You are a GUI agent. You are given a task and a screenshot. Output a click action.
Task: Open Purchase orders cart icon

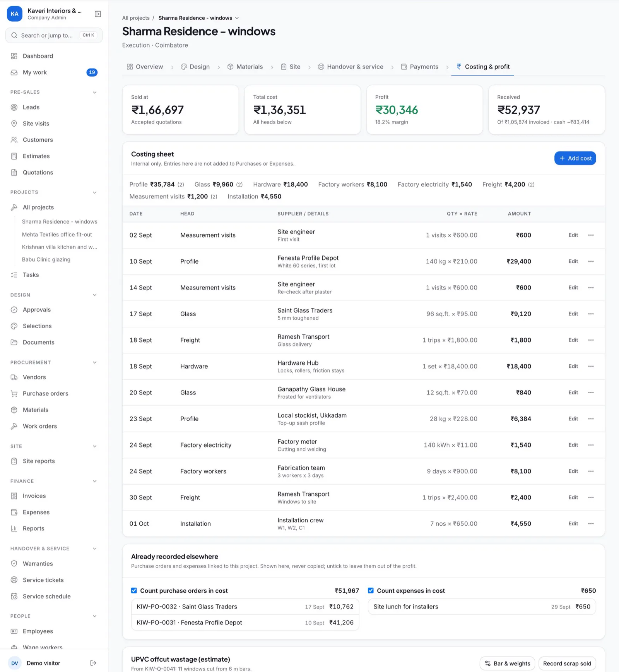14,394
